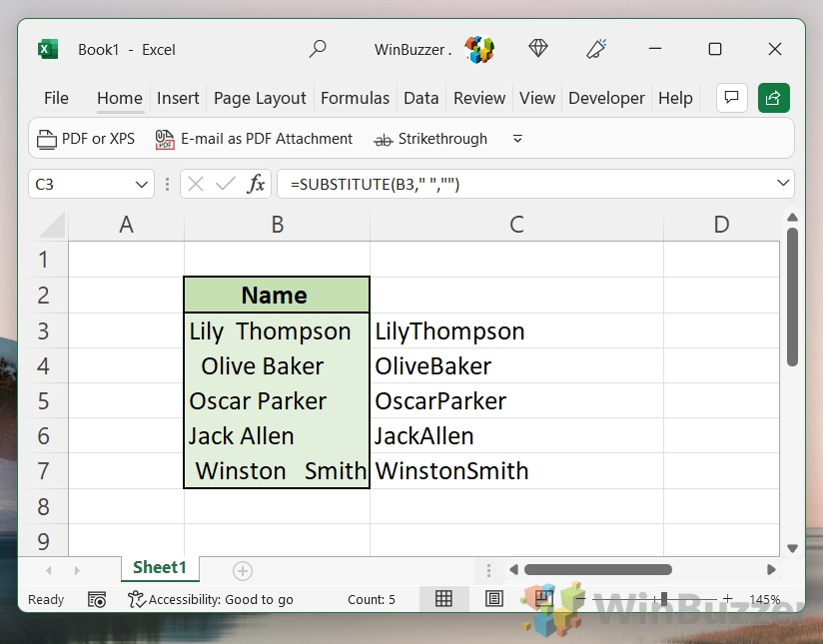The width and height of the screenshot is (823, 644).
Task: Select cell showing OliveBaker
Action: point(517,365)
